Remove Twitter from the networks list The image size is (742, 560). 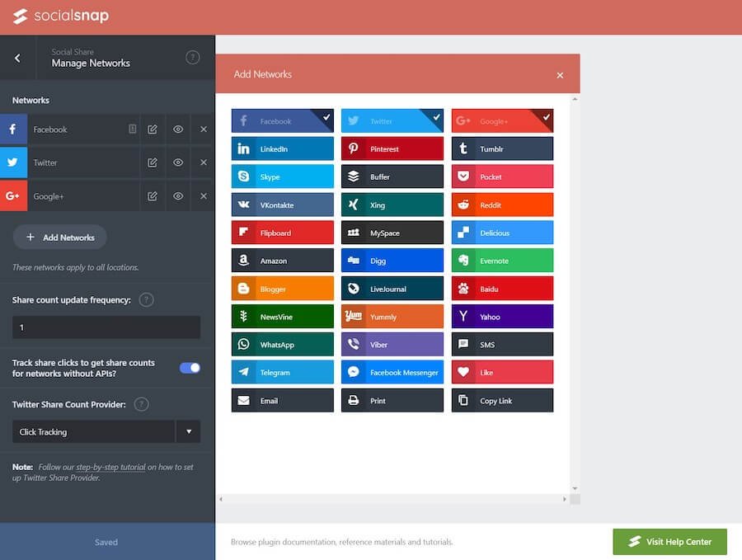204,162
